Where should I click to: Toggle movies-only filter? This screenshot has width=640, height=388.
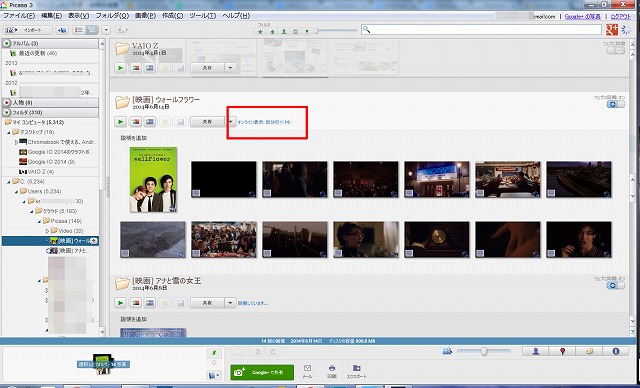pyautogui.click(x=296, y=31)
